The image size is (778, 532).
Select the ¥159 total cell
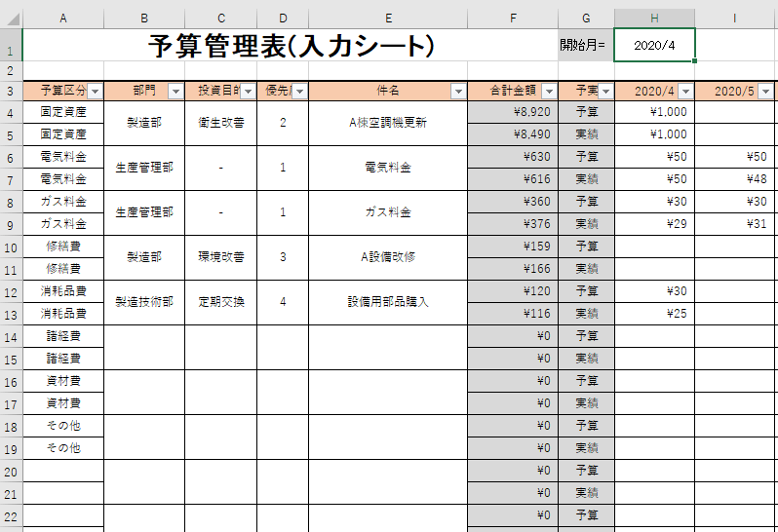513,247
